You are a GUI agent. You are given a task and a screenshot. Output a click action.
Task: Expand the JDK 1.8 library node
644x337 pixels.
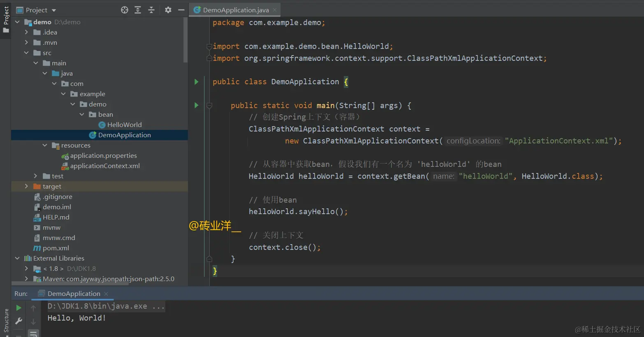pyautogui.click(x=26, y=268)
